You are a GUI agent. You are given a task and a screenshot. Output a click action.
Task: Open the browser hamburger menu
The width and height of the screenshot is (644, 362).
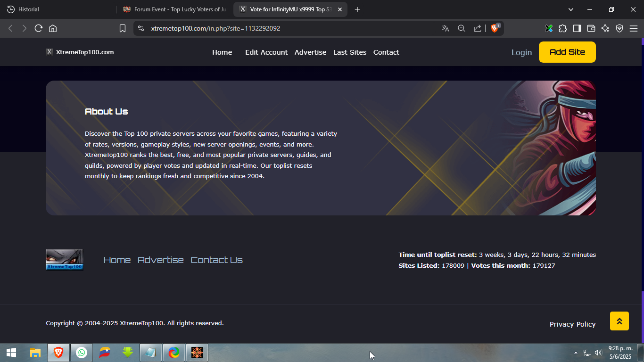(634, 28)
